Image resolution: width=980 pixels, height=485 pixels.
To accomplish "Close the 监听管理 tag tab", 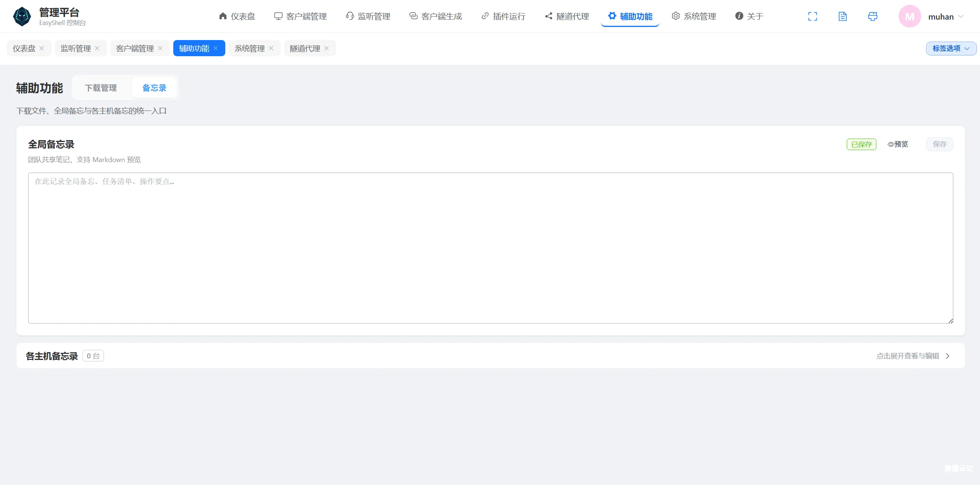I will point(97,48).
